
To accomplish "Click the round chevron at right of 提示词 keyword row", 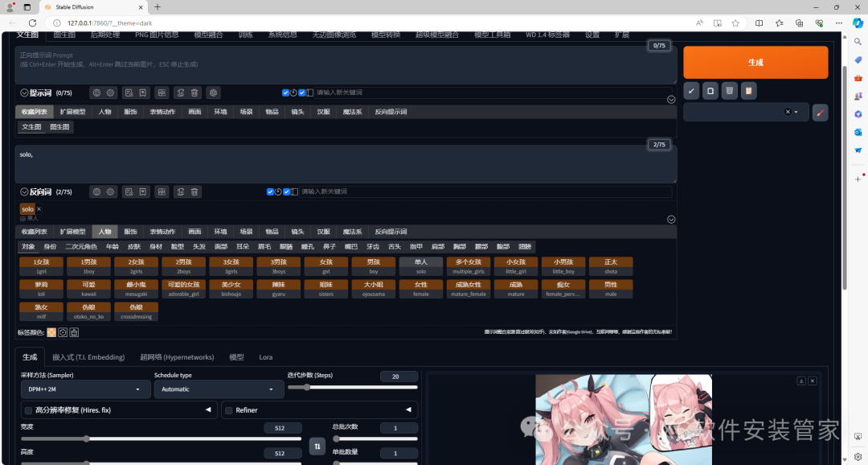I will 671,100.
